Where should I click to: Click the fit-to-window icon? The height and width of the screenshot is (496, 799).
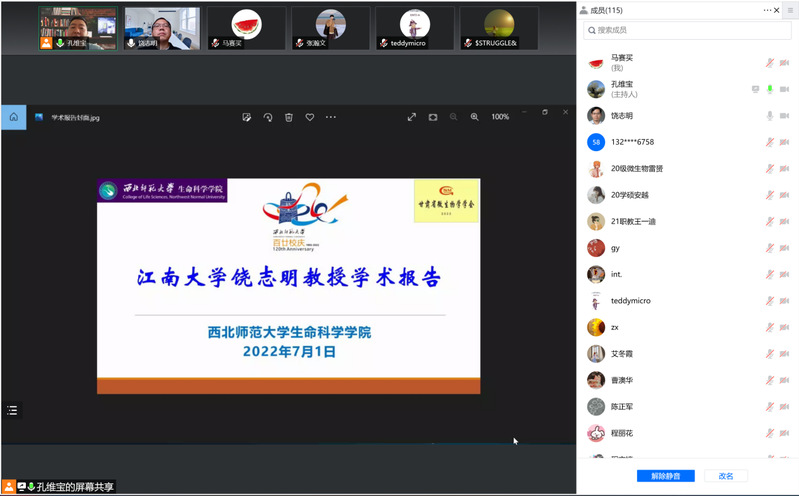coord(433,117)
